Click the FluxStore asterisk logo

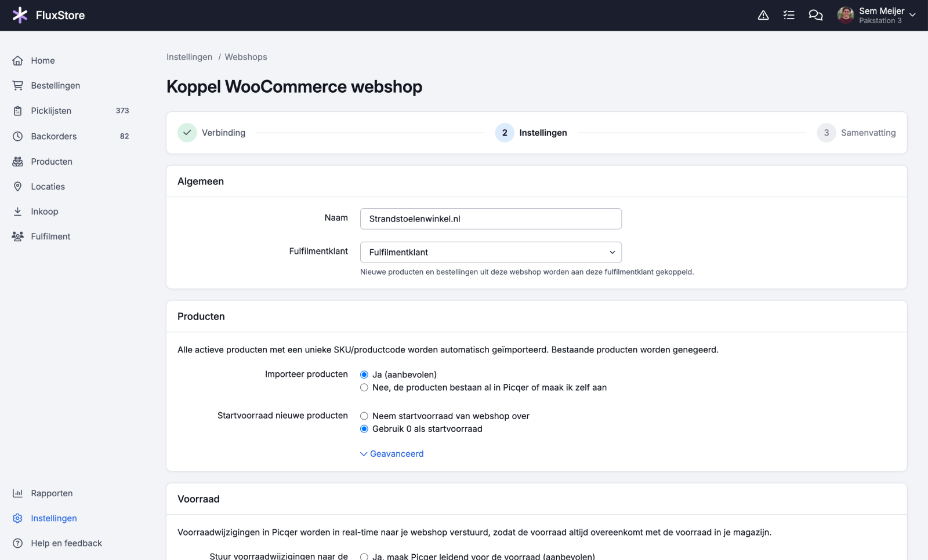click(x=20, y=15)
